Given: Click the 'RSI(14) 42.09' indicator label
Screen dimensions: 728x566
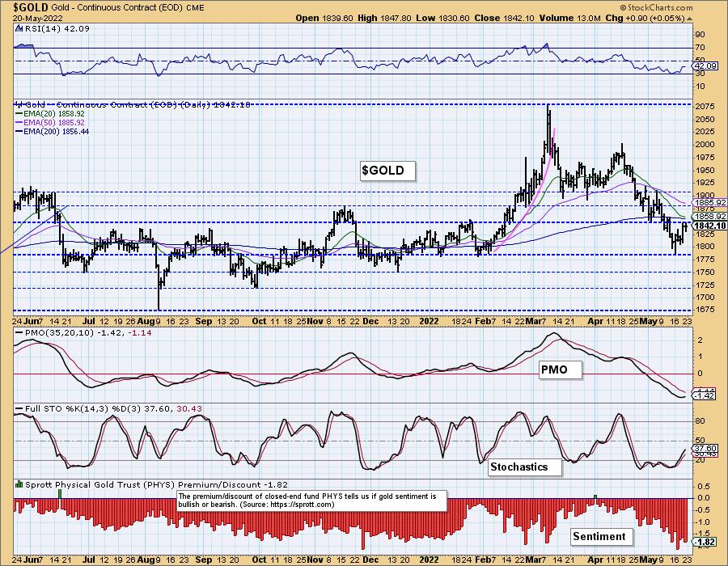Looking at the screenshot, I should pos(56,28).
